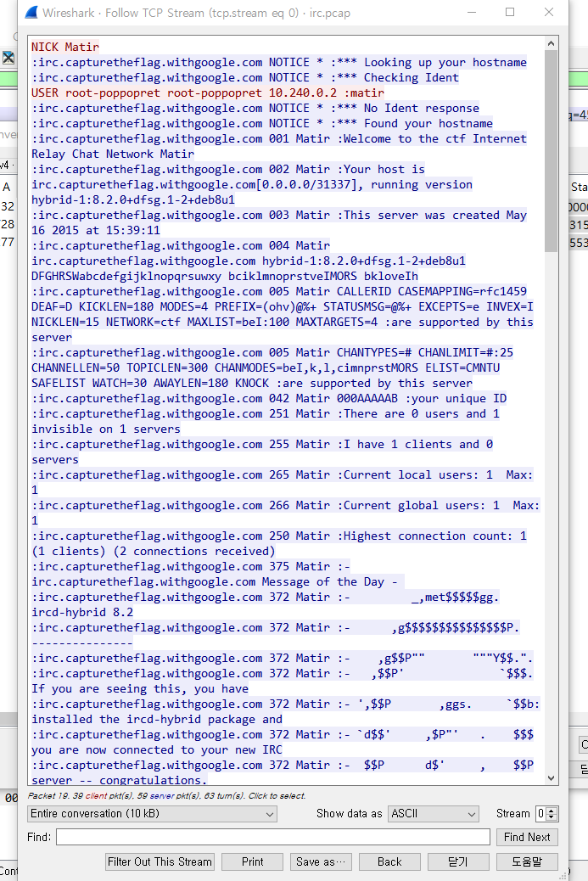This screenshot has width=588, height=881.
Task: Click the 'Checking Ident' NOTICE line
Action: coord(245,77)
